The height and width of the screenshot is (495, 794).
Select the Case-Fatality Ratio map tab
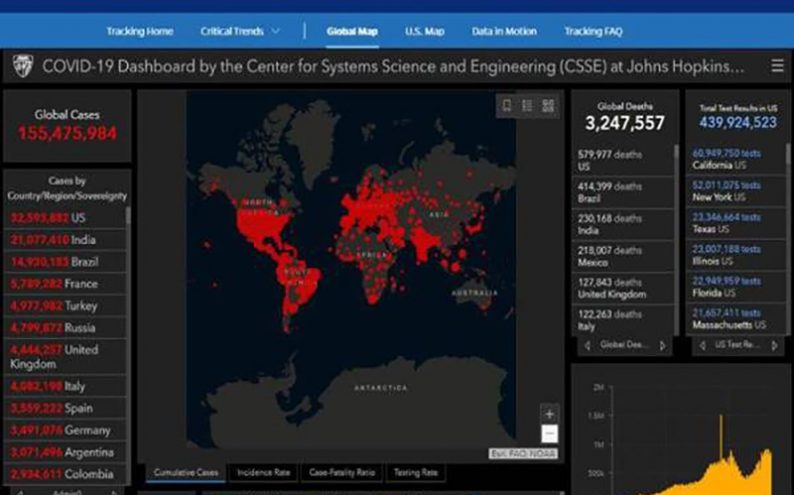pyautogui.click(x=341, y=472)
